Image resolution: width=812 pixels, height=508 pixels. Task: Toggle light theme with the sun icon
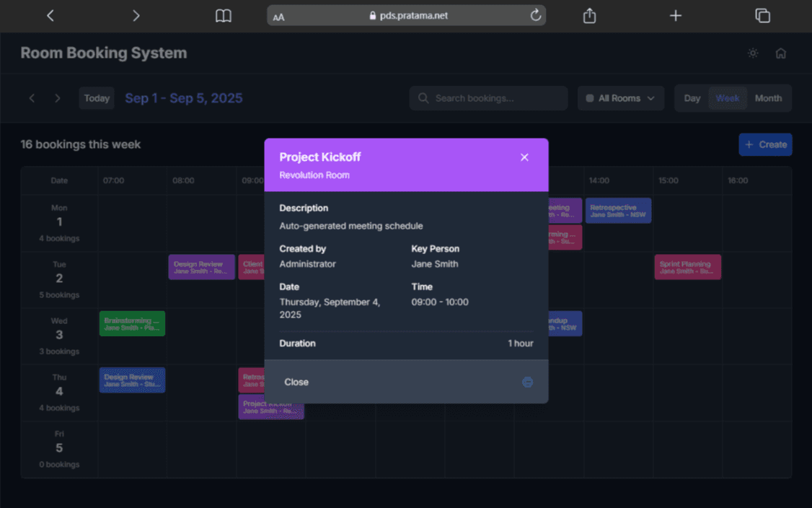click(x=753, y=53)
